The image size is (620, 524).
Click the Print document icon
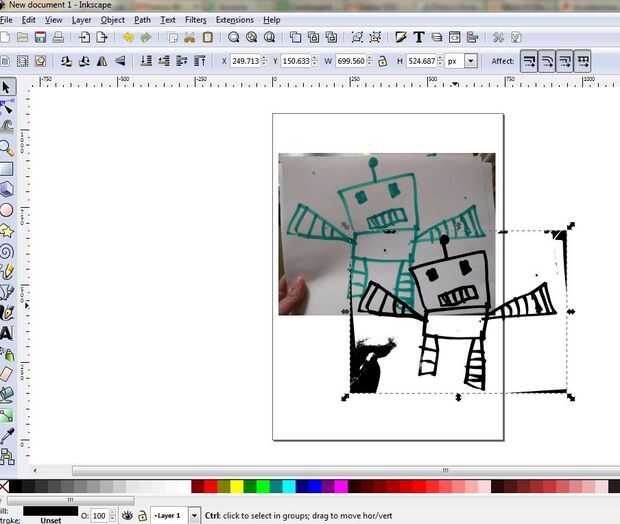(58, 38)
